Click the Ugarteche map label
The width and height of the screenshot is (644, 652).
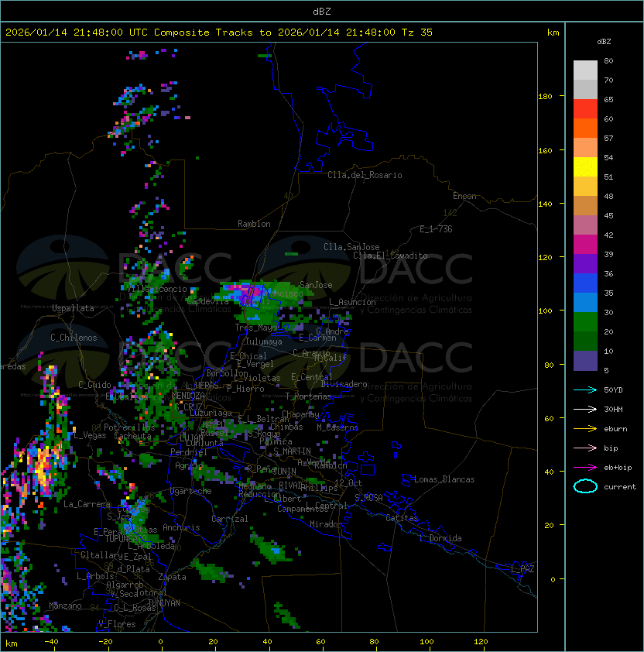coord(191,491)
